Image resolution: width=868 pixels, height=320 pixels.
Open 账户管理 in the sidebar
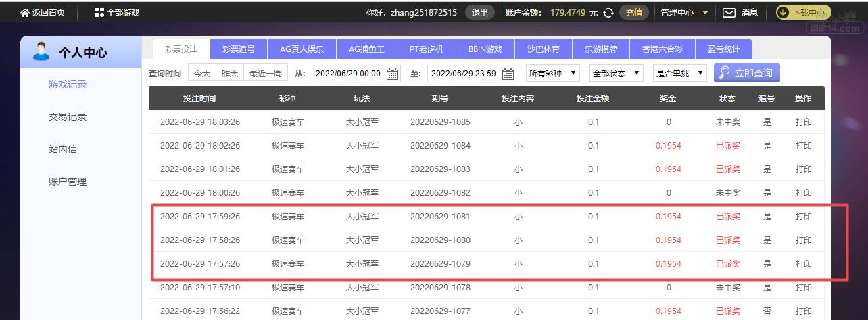click(68, 182)
